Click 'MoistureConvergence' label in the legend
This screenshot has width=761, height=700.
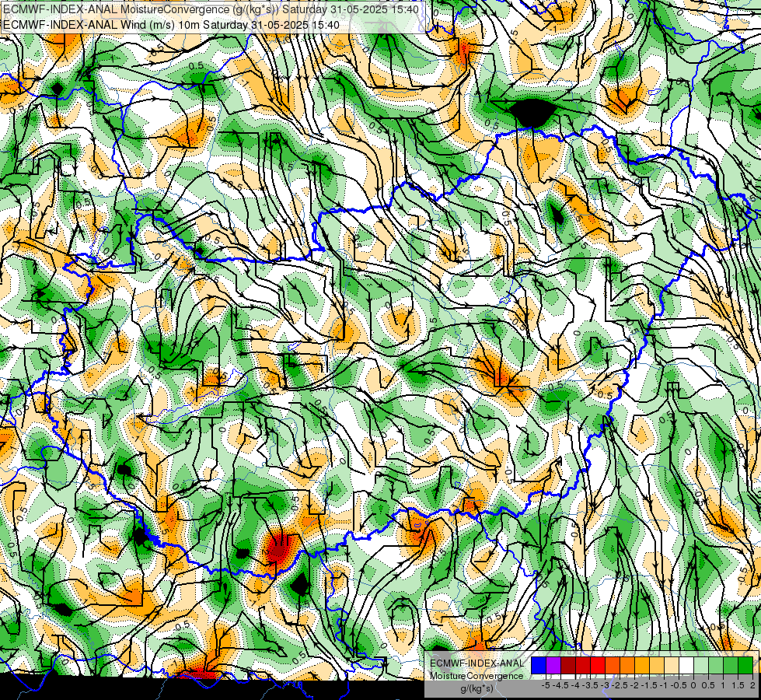tap(476, 676)
